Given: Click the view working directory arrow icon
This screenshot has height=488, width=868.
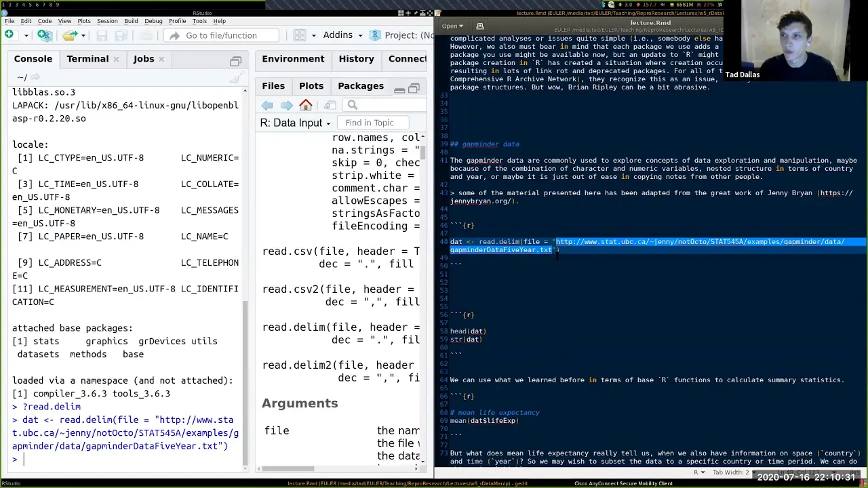Looking at the screenshot, I should point(35,77).
